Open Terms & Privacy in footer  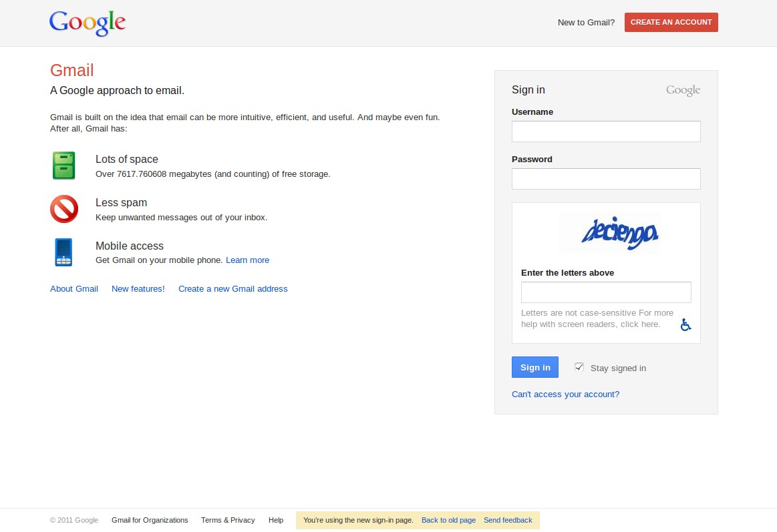click(x=228, y=520)
